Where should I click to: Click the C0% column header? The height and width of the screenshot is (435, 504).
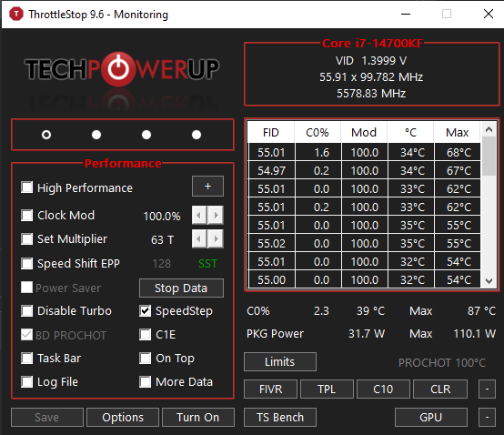point(318,133)
